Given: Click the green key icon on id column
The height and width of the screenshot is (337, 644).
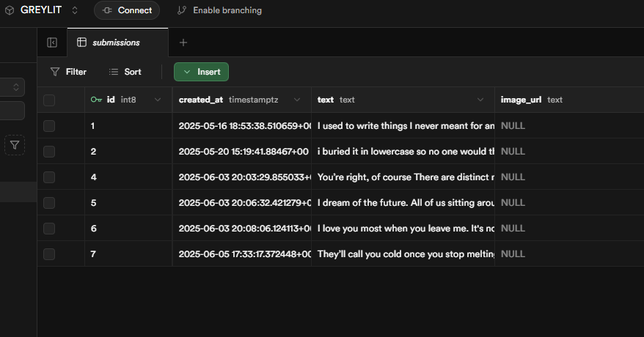Looking at the screenshot, I should tap(96, 100).
